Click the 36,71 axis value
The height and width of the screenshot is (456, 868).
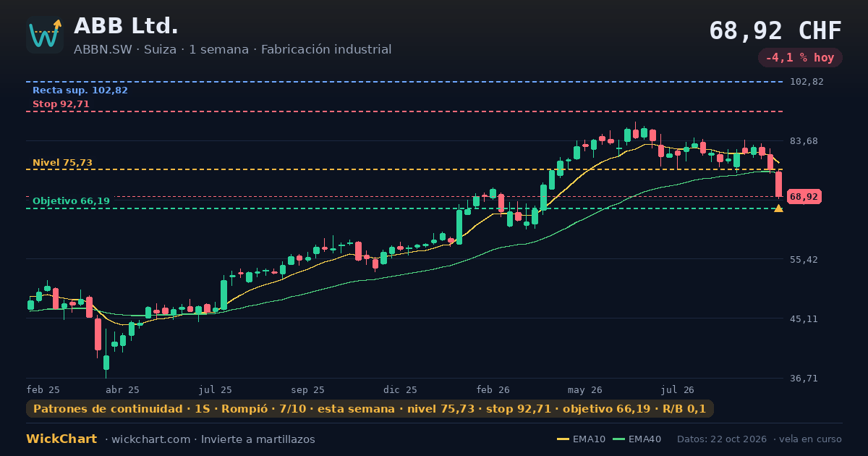coord(804,379)
